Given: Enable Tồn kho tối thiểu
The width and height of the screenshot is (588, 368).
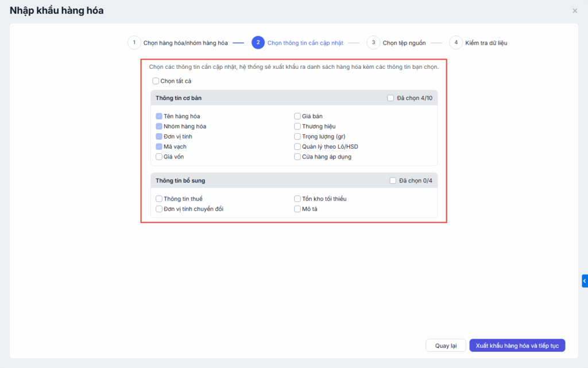Looking at the screenshot, I should click(x=297, y=199).
